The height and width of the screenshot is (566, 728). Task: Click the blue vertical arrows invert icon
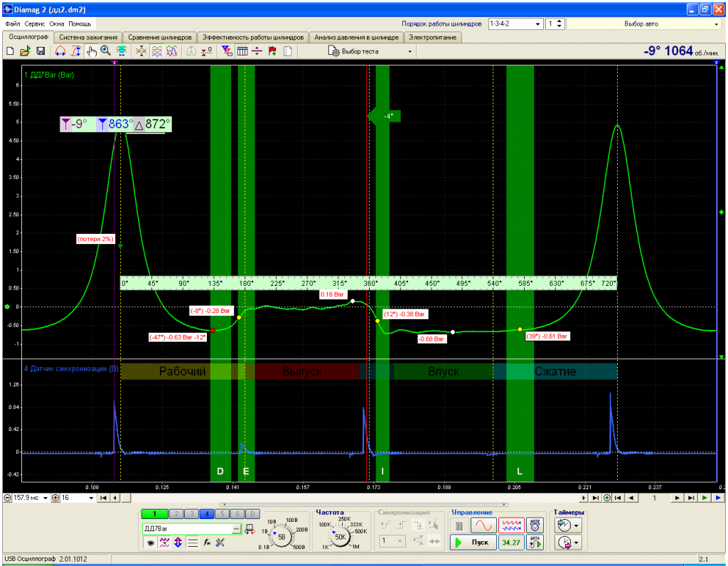pos(178,543)
